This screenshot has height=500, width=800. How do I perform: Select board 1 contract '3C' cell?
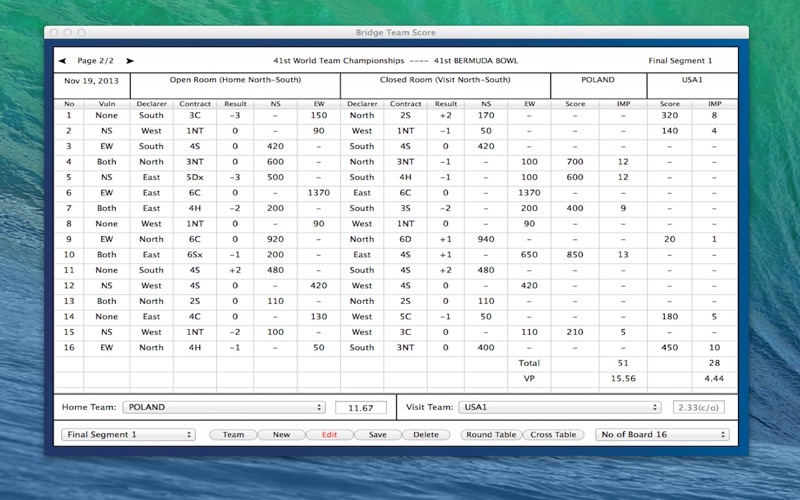point(195,115)
